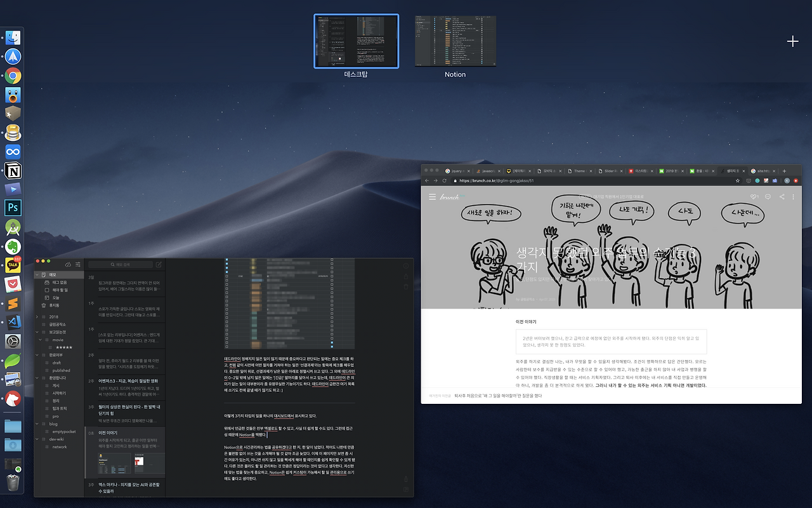The height and width of the screenshot is (508, 812).
Task: Switch to the Theme tab in Chrome
Action: (x=580, y=171)
